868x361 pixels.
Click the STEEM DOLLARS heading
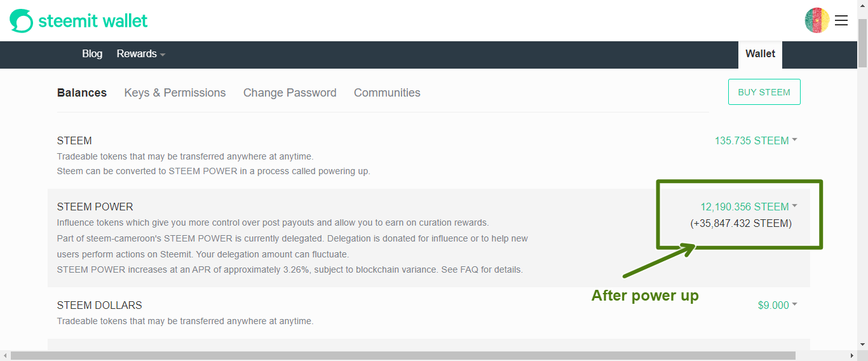point(100,305)
